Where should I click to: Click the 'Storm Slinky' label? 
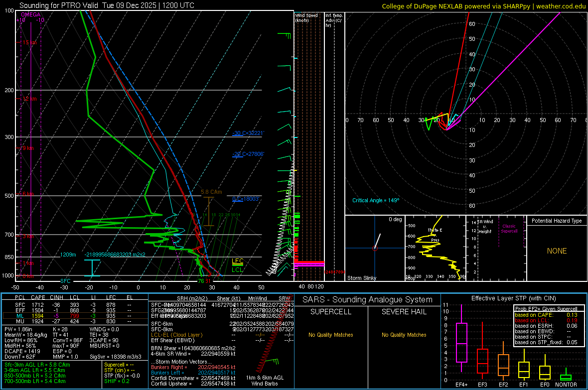(x=361, y=278)
